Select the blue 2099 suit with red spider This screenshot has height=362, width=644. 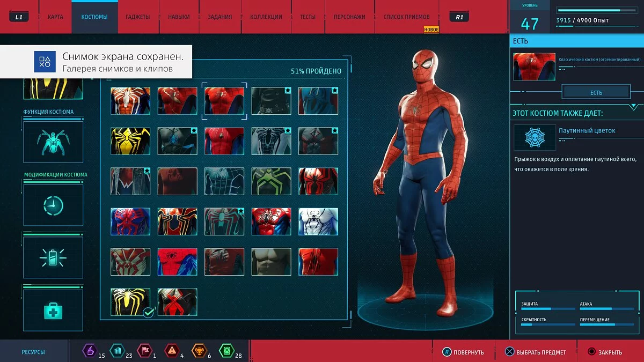point(130,221)
